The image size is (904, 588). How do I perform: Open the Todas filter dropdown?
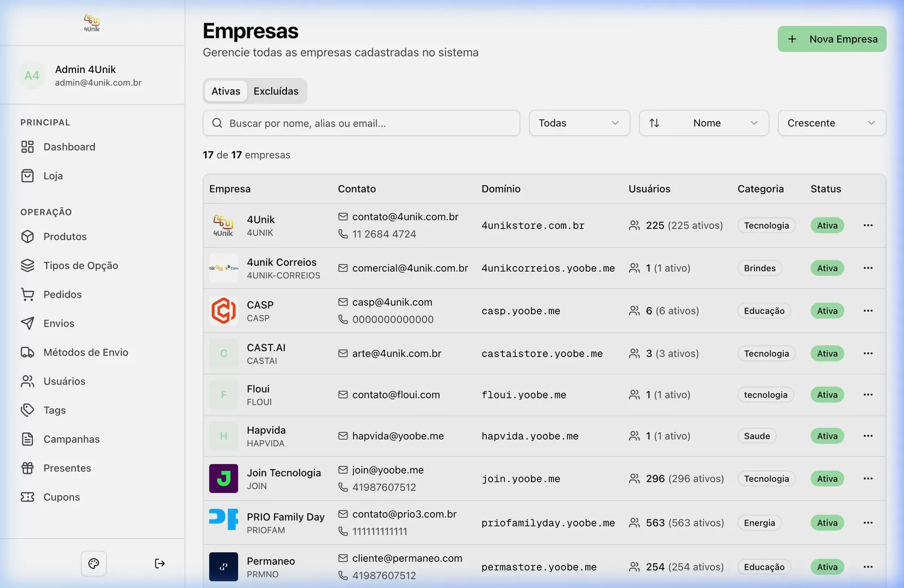click(579, 123)
